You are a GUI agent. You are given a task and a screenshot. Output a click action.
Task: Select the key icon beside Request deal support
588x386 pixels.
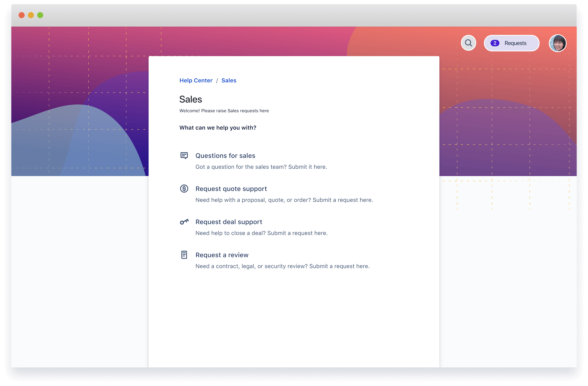click(x=184, y=222)
